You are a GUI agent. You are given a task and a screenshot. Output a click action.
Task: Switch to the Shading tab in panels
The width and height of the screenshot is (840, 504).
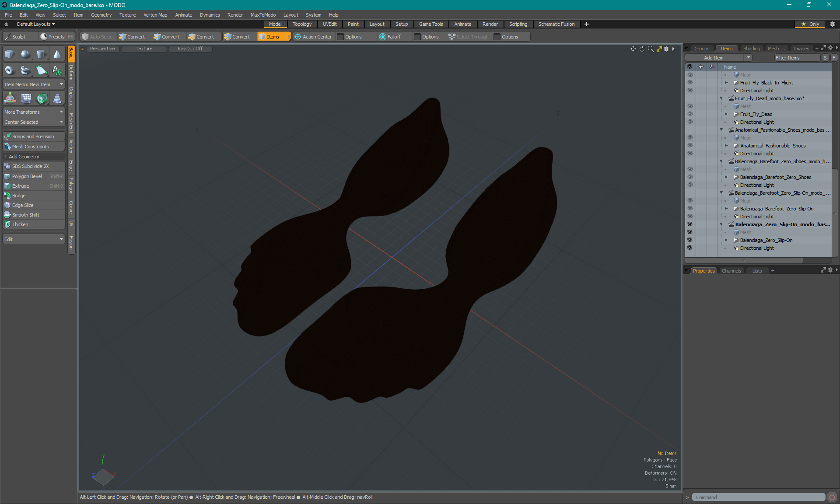tap(751, 48)
